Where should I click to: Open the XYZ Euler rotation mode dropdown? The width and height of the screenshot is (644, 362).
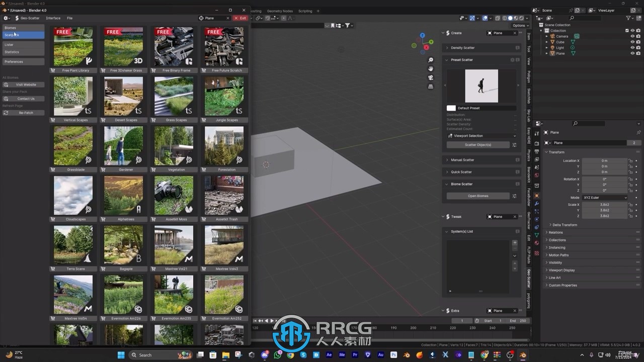605,198
